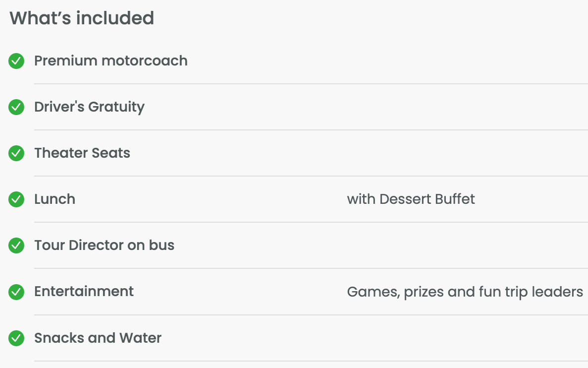Click the checkmark icon for Theater Seats
Screen dimensions: 588x368
click(x=16, y=153)
